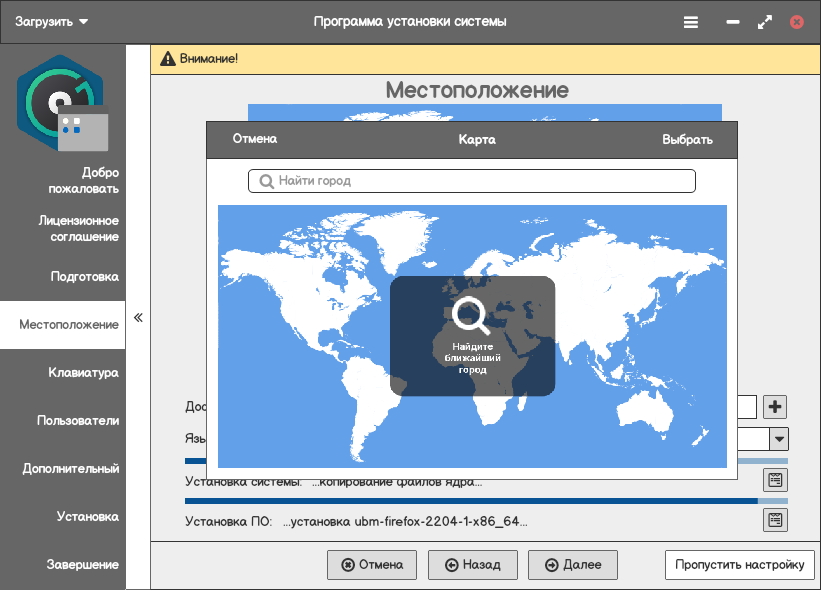The image size is (821, 590).
Task: Expand the language combo box arrow
Action: pyautogui.click(x=778, y=439)
